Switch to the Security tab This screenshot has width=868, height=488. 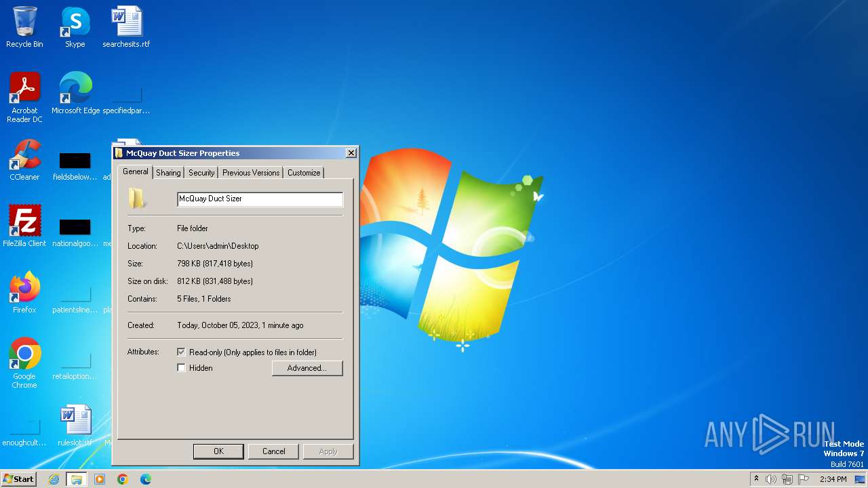pyautogui.click(x=201, y=173)
